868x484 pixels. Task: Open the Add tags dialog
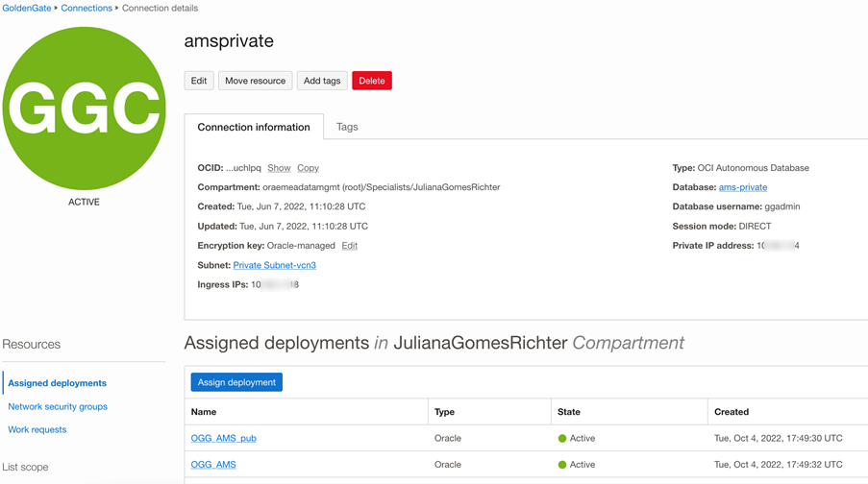coord(322,81)
